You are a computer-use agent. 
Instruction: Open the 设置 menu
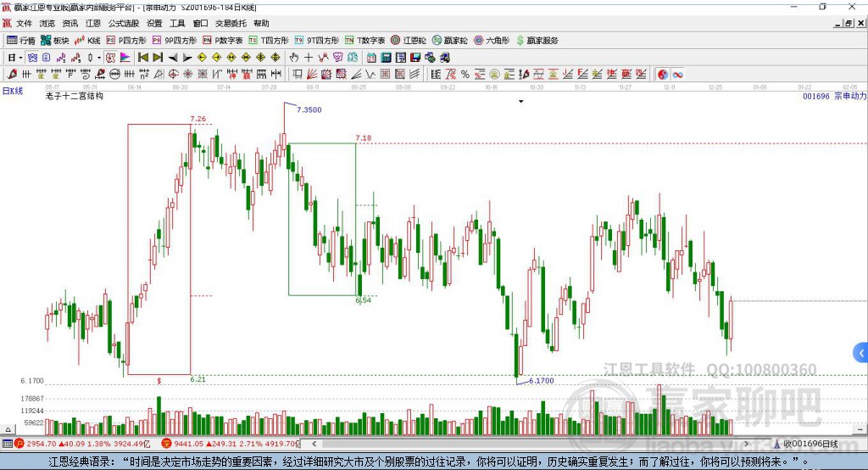coord(154,23)
